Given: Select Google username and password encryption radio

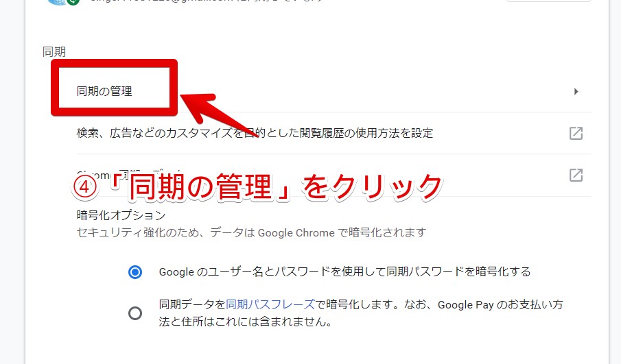Looking at the screenshot, I should pos(135,272).
